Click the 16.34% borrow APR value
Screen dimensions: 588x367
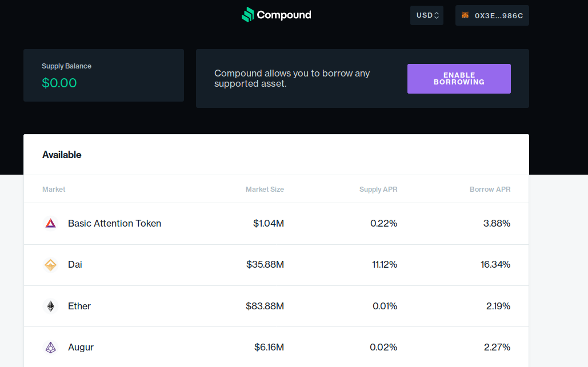[495, 264]
